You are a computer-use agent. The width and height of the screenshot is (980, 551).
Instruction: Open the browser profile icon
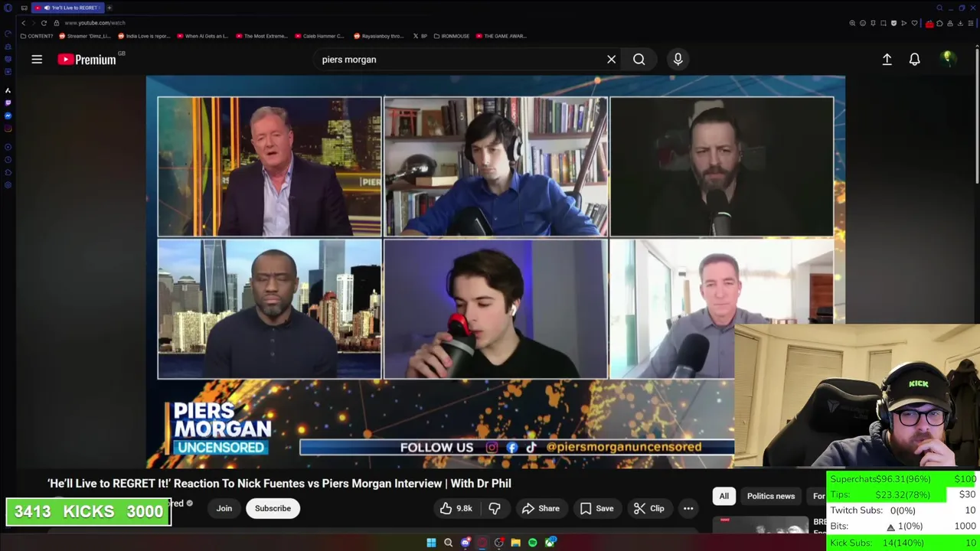[950, 23]
